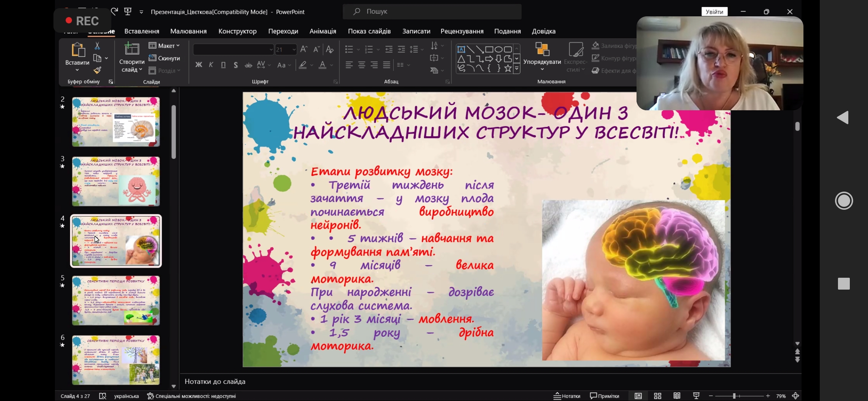The height and width of the screenshot is (401, 868).
Task: Increase the list indent level
Action: pyautogui.click(x=401, y=49)
